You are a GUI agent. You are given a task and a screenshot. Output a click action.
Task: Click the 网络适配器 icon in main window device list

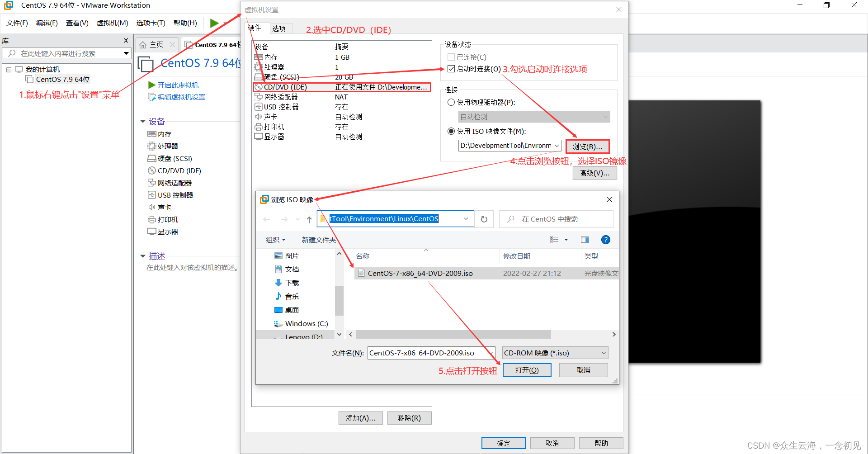coord(152,183)
